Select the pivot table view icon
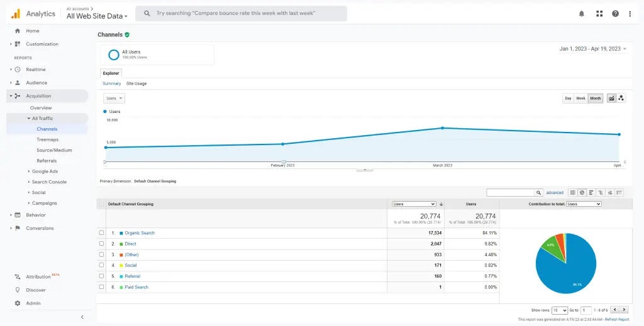 click(619, 193)
